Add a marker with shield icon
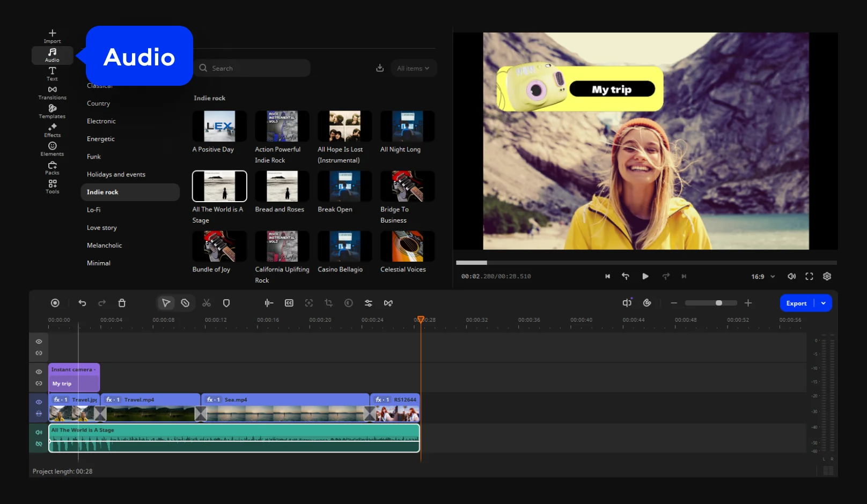The image size is (867, 504). [226, 303]
